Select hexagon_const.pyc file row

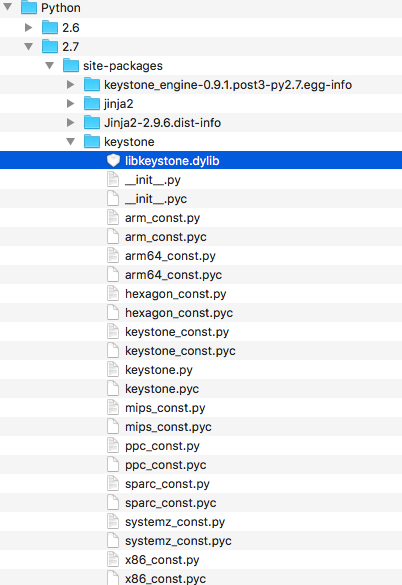(201, 313)
